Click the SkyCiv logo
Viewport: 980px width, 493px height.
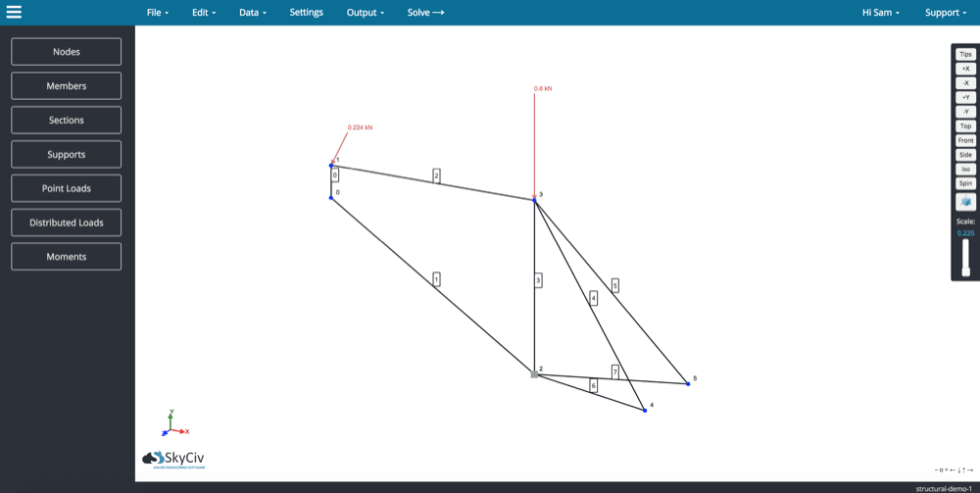(x=173, y=459)
